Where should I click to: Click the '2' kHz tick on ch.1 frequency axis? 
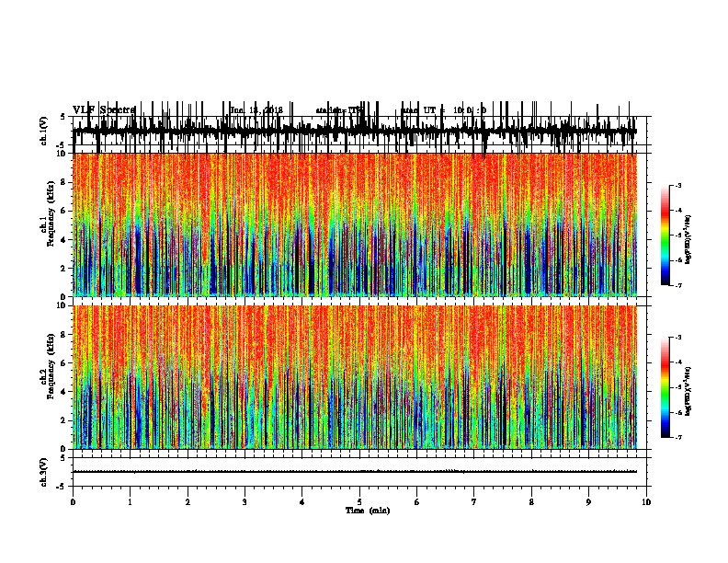tap(63, 269)
